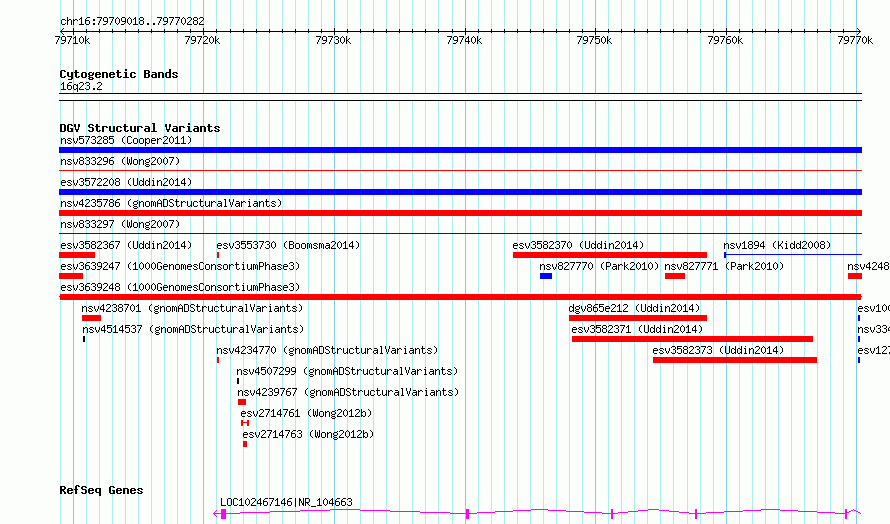This screenshot has width=890, height=524.
Task: Open label esv3639247 (1000GenomesConsortiumPhase3)
Action: click(180, 266)
